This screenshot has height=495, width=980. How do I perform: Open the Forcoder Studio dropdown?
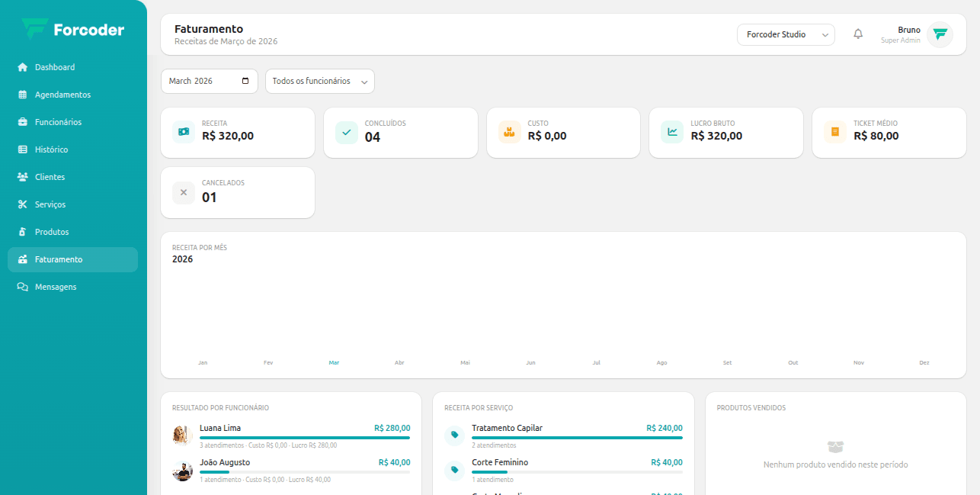click(786, 34)
